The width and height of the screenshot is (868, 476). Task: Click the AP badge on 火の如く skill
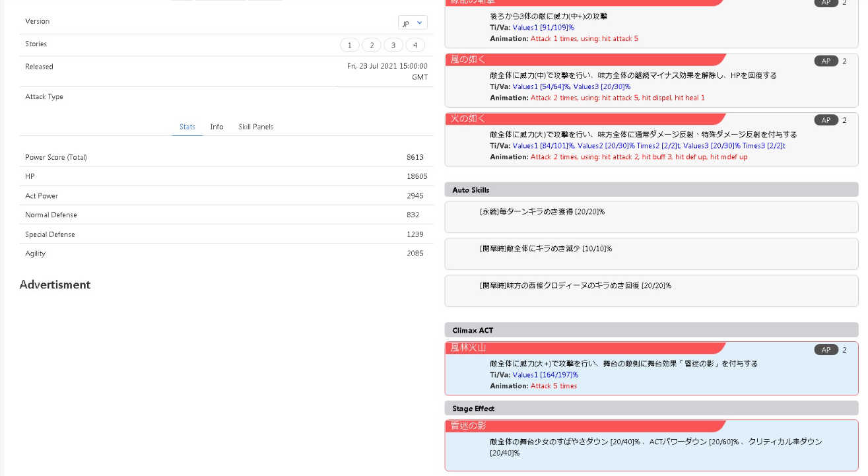826,120
